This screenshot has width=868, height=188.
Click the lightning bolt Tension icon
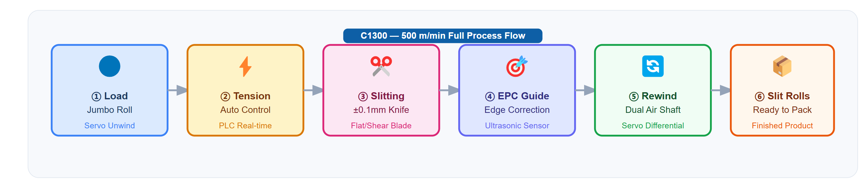click(245, 66)
